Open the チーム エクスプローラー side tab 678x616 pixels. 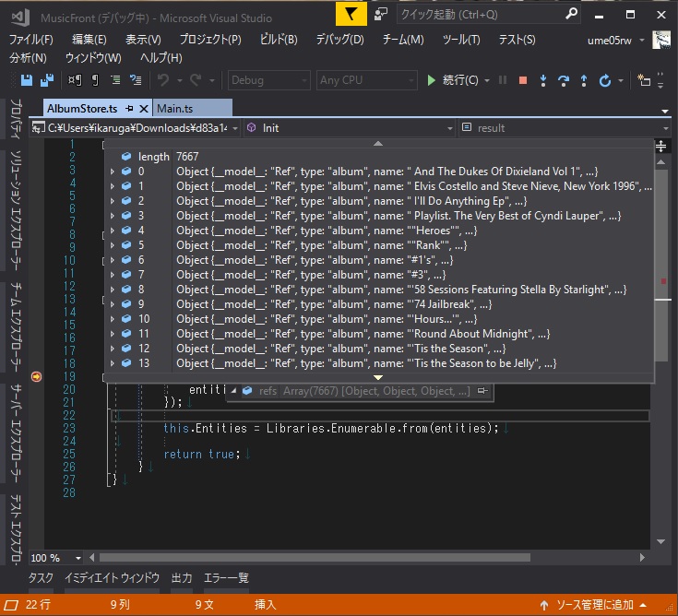pos(16,326)
